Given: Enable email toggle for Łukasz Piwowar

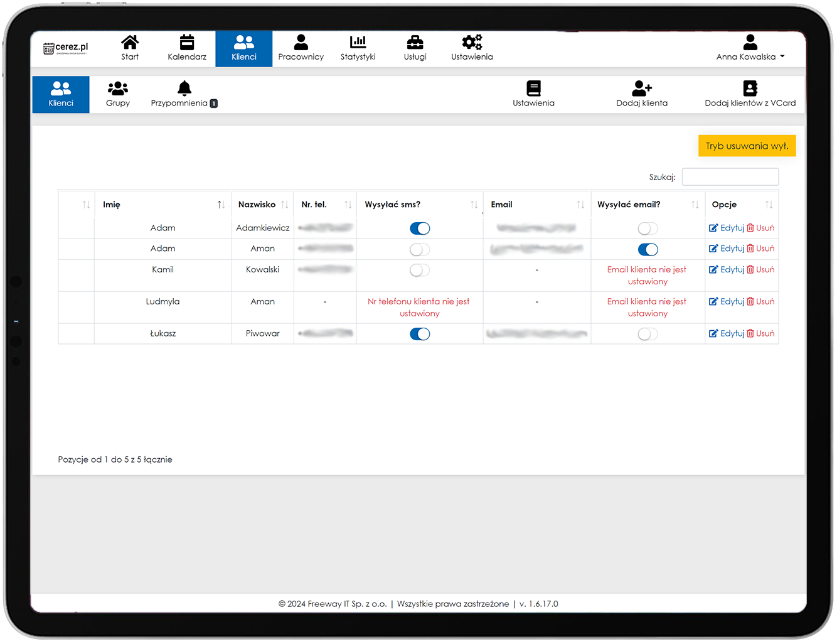Looking at the screenshot, I should [648, 335].
